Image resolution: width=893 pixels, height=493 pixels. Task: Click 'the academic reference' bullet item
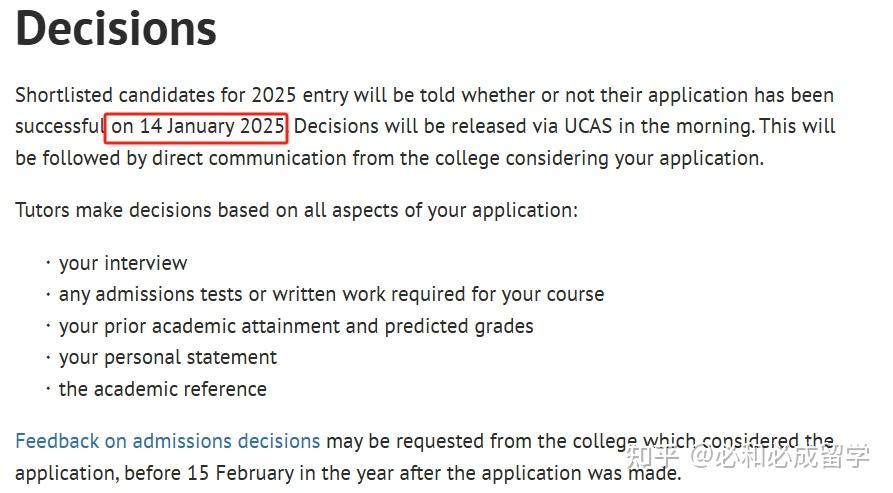(162, 389)
